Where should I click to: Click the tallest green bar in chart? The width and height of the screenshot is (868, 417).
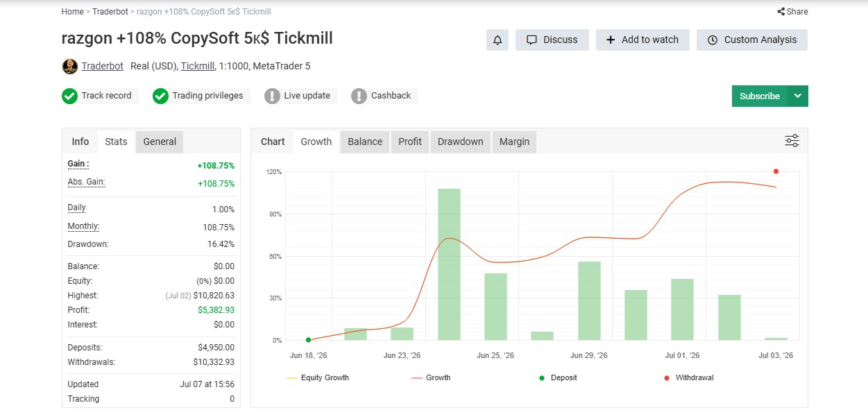449,264
